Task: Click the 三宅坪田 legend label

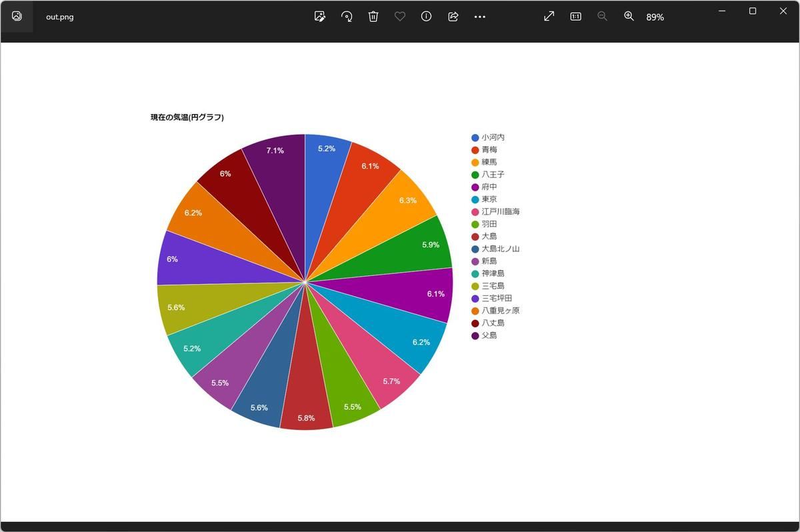Action: (x=497, y=298)
